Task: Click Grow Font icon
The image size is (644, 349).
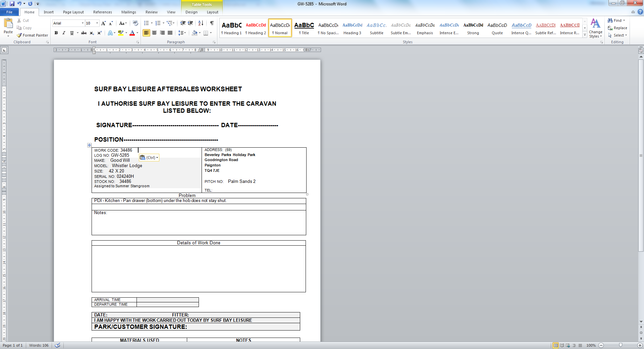Action: 103,23
